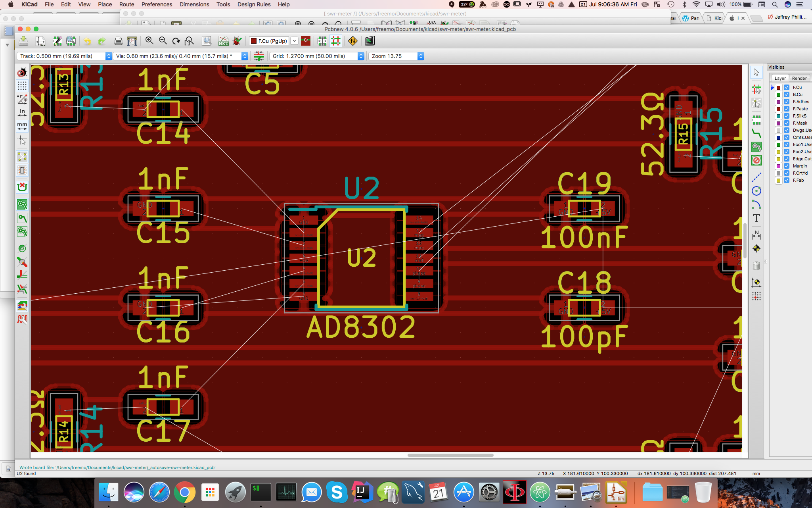This screenshot has width=812, height=508.
Task: Switch units to inches
Action: pos(22,113)
